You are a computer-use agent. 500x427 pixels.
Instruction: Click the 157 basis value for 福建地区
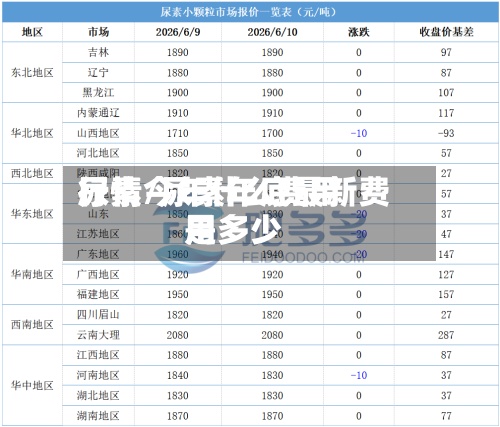446,295
